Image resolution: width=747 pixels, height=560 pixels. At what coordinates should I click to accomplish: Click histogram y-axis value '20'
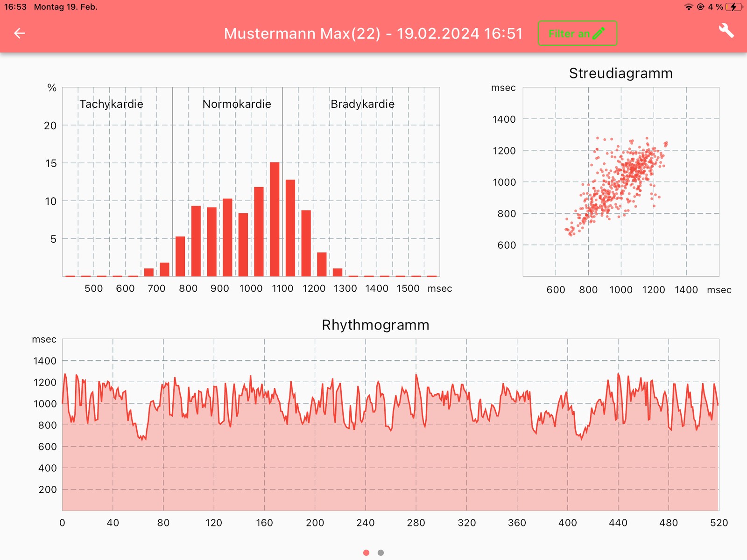(50, 126)
